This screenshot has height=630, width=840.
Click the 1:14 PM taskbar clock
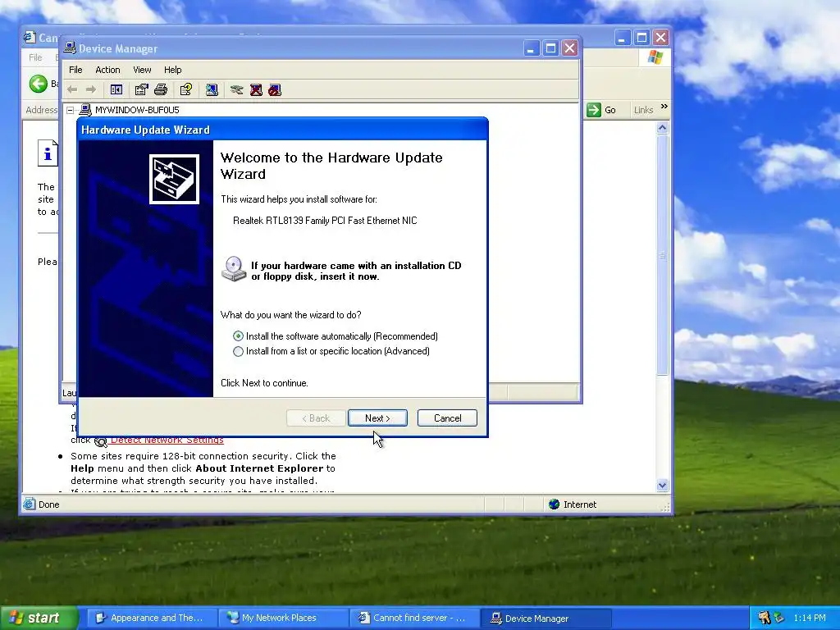point(810,618)
